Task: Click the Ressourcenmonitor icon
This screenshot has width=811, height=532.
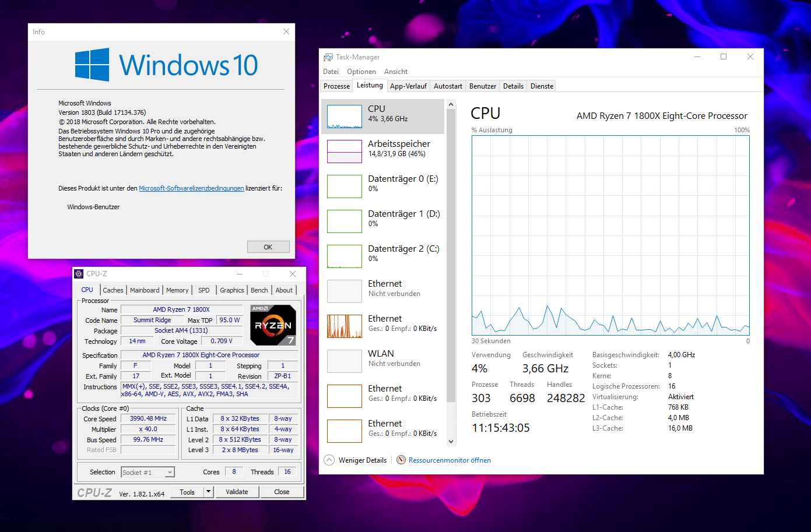Action: 401,460
